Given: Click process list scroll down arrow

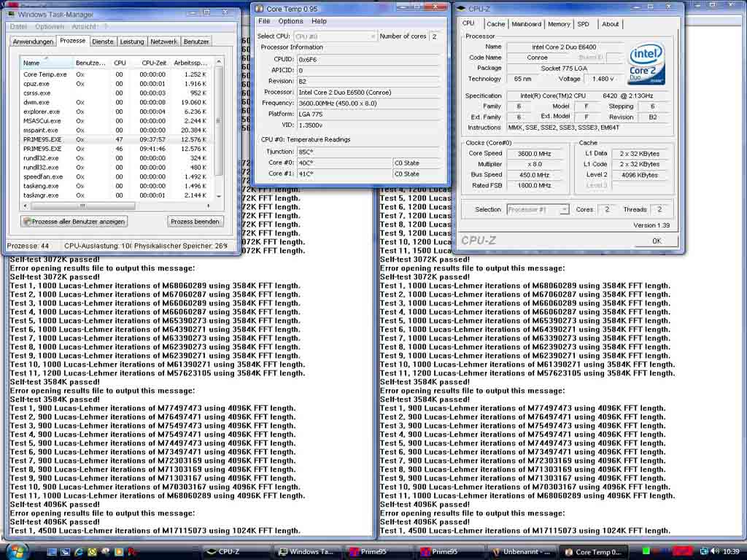Looking at the screenshot, I should coord(219,195).
